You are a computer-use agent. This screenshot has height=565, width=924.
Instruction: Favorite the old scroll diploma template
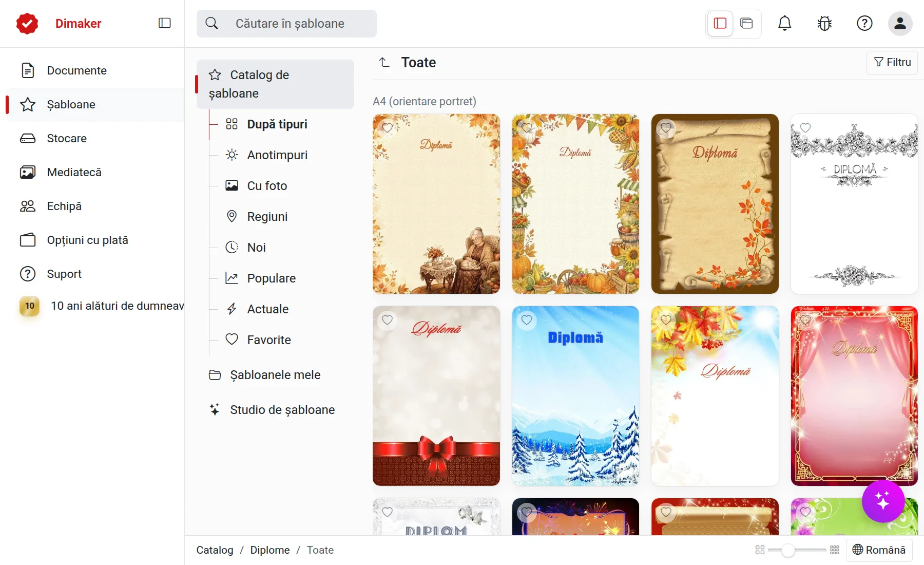tap(666, 128)
